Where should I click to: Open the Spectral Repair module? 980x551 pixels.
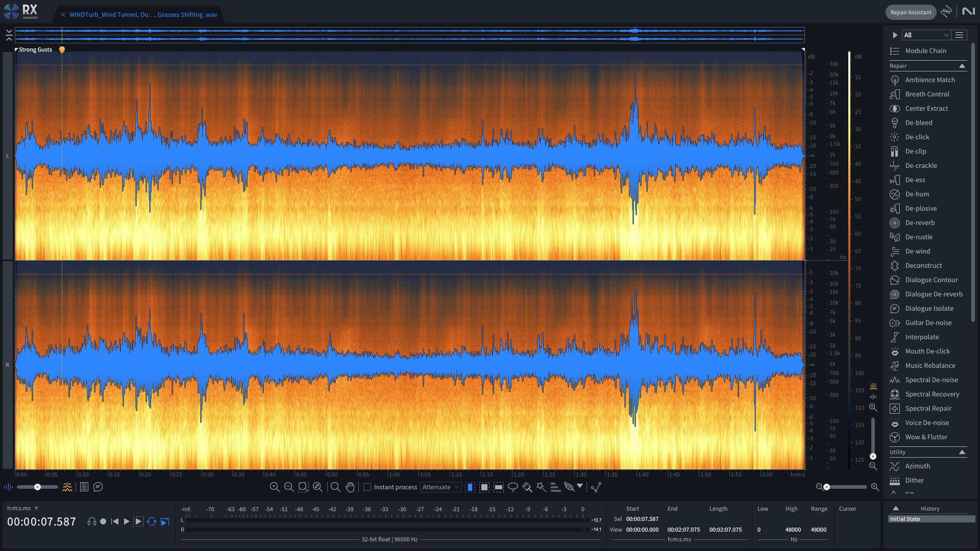928,408
